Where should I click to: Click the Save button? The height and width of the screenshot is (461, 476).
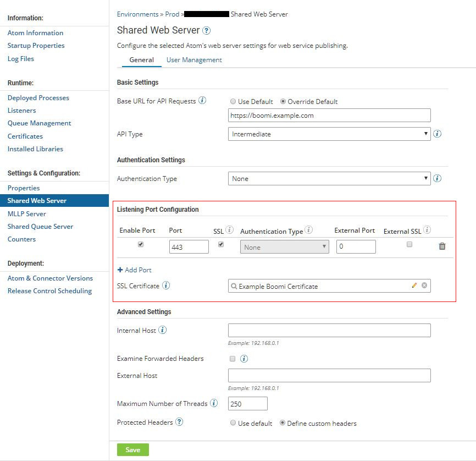coord(132,449)
